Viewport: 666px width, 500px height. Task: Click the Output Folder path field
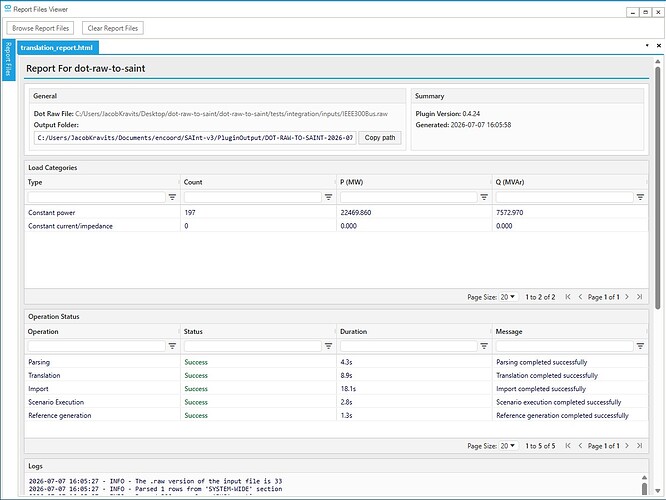click(195, 138)
